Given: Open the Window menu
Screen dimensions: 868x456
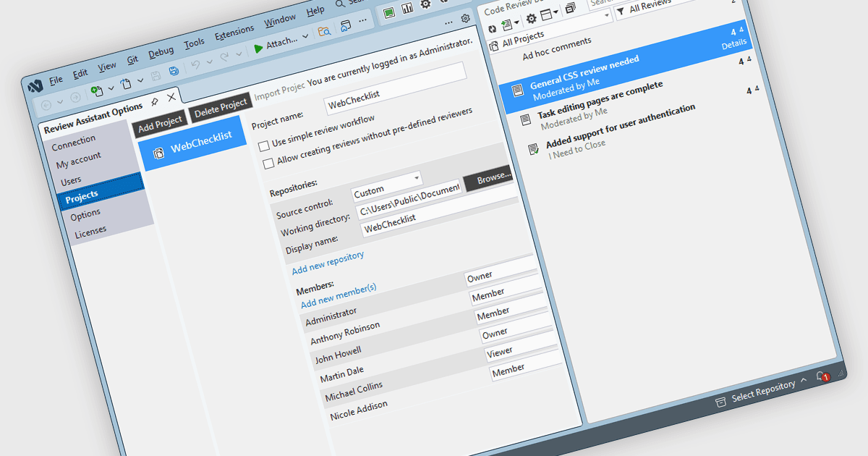Looking at the screenshot, I should [280, 20].
